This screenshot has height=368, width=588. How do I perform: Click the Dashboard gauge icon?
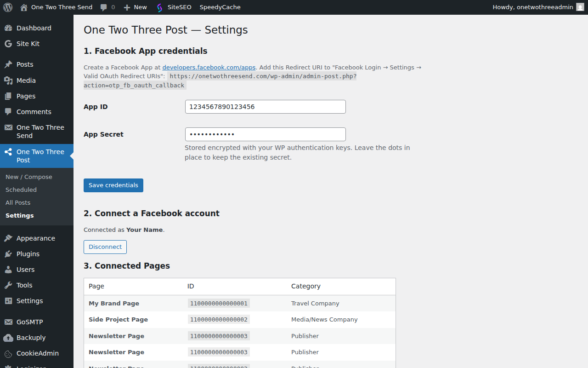pyautogui.click(x=8, y=28)
